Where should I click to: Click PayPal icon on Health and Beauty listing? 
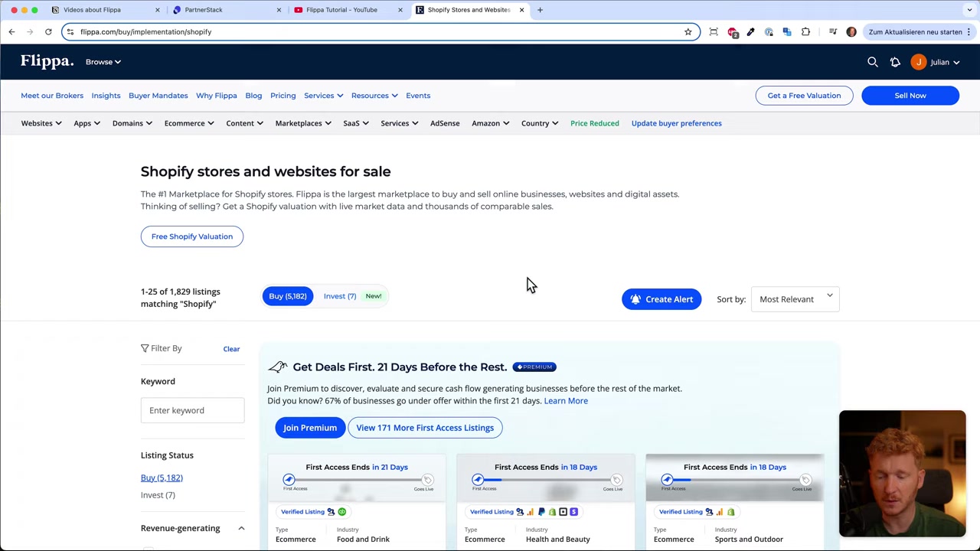point(541,511)
